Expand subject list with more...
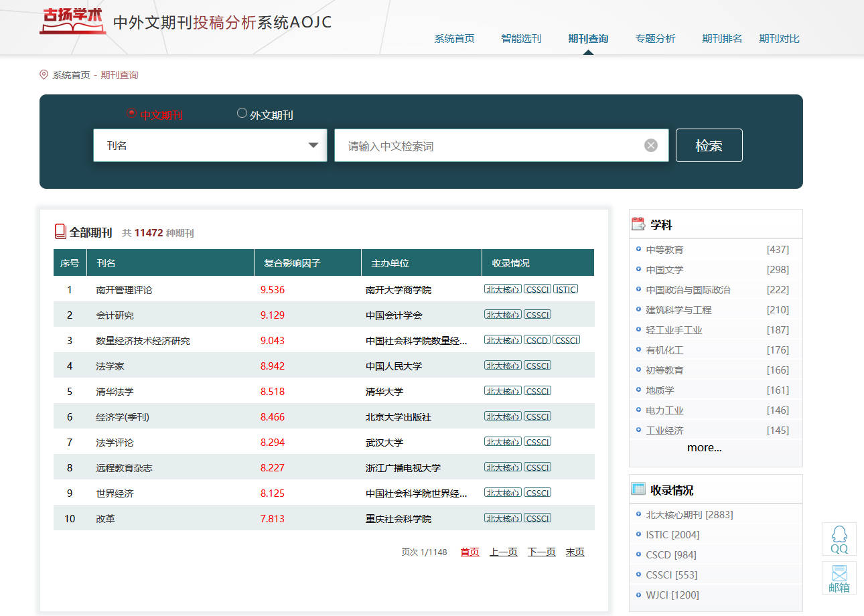Viewport: 864px width, 616px height. tap(704, 448)
